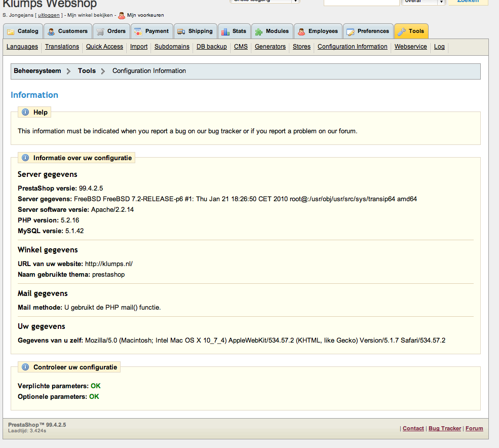The height and width of the screenshot is (448, 499).
Task: Open the Stats tab
Action: point(234,31)
